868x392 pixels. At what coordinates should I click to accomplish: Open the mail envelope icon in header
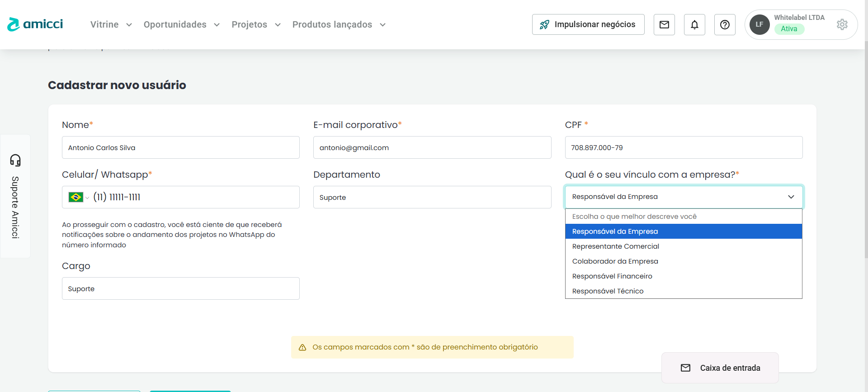tap(664, 24)
